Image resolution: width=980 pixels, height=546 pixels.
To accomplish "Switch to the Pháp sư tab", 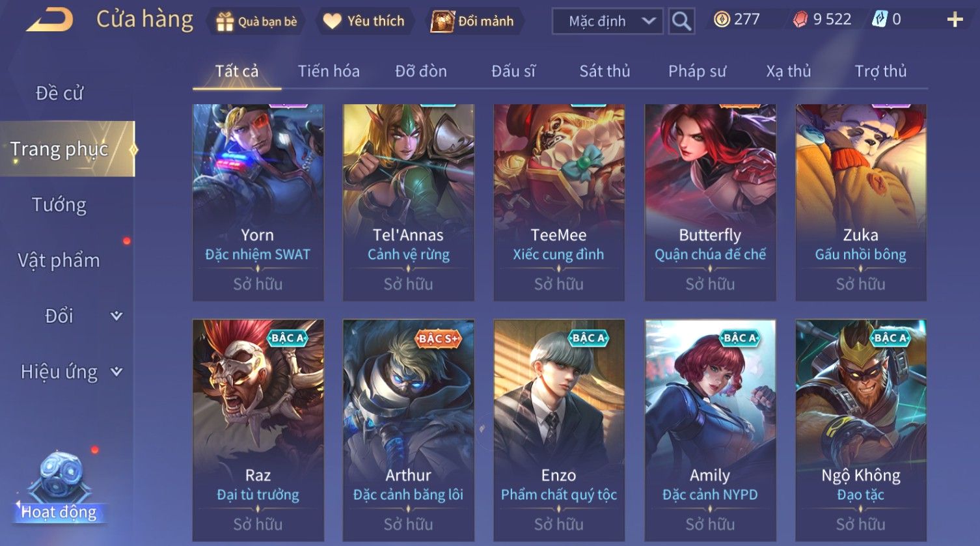I will click(x=697, y=71).
